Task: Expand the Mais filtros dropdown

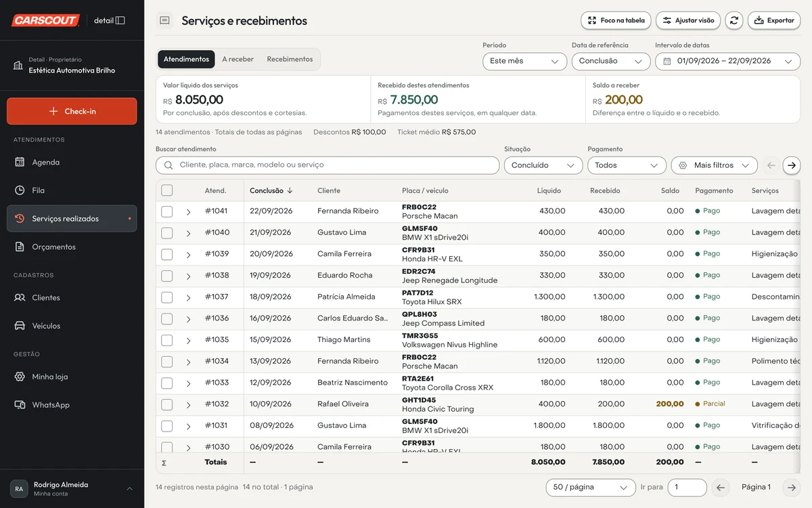Action: pyautogui.click(x=715, y=165)
